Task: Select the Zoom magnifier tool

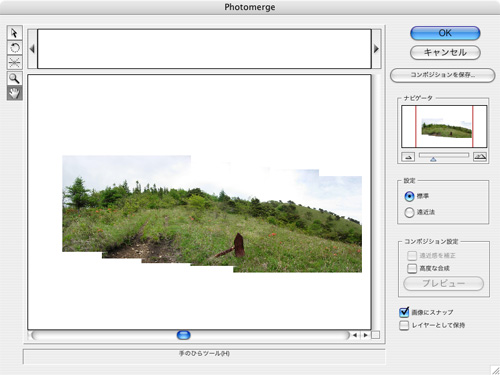Action: [14, 78]
